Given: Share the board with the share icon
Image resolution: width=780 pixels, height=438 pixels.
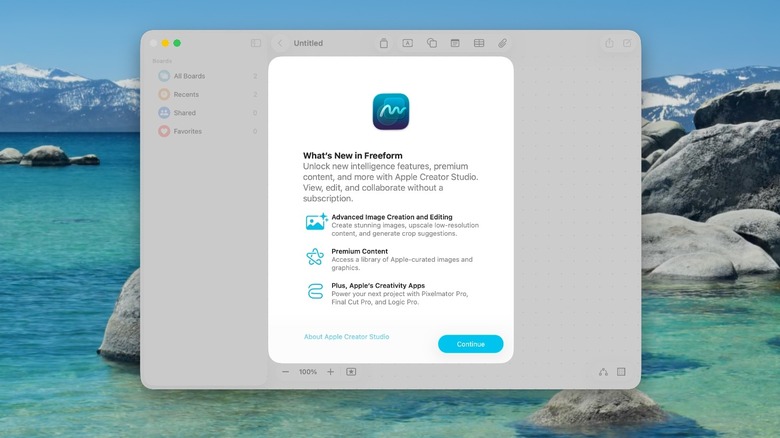Looking at the screenshot, I should (609, 43).
